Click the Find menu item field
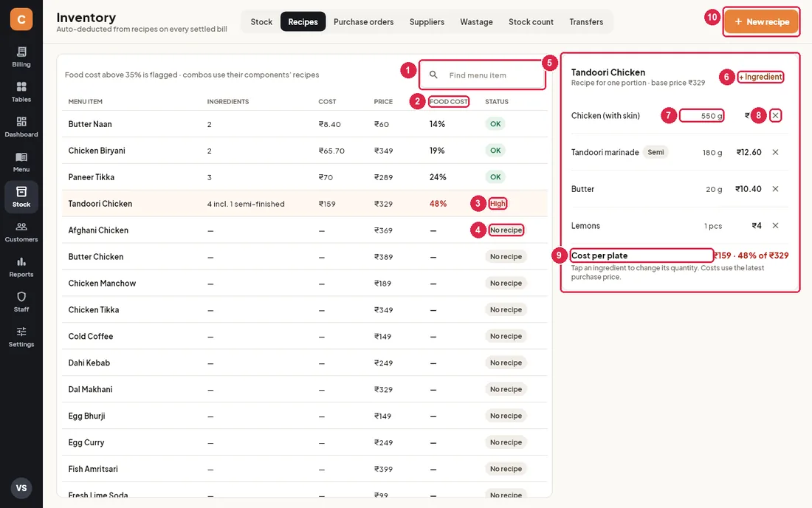The image size is (812, 508). [482, 75]
